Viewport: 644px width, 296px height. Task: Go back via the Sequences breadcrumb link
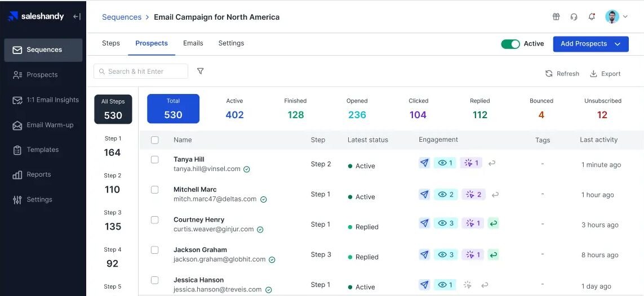pos(122,17)
